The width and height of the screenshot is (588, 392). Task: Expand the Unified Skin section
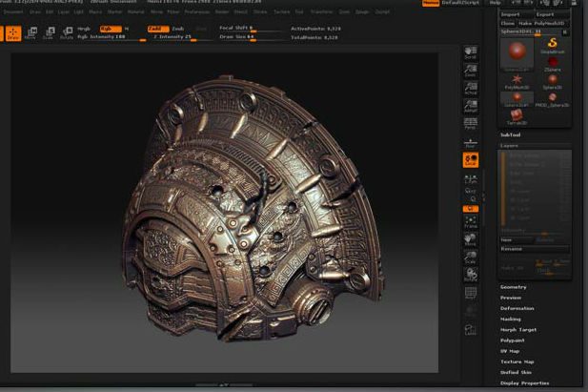516,373
